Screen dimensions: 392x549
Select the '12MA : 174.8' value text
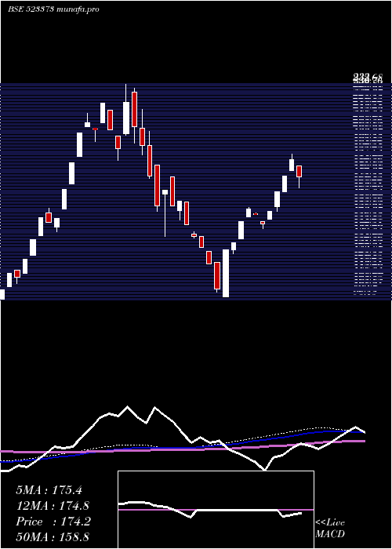53,506
